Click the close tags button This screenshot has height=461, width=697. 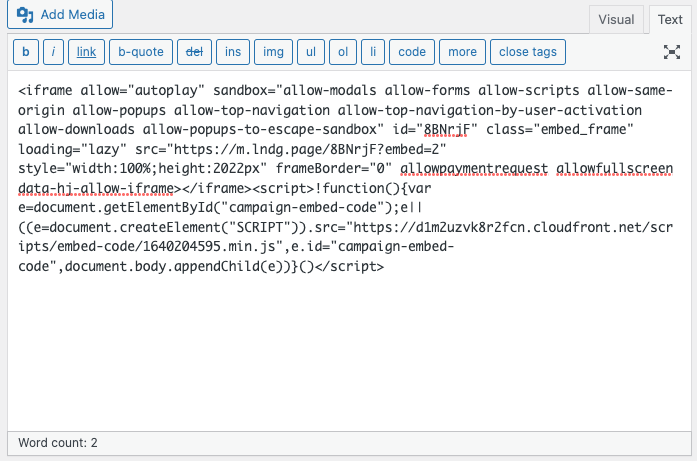point(528,52)
